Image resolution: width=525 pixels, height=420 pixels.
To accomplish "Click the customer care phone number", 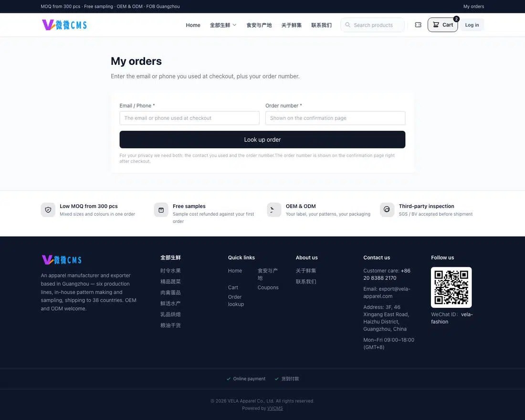I will 387,274.
